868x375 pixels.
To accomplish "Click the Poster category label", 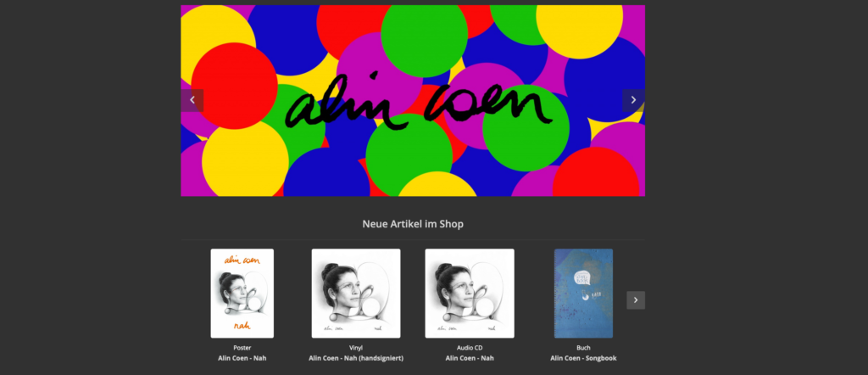I will (x=242, y=348).
